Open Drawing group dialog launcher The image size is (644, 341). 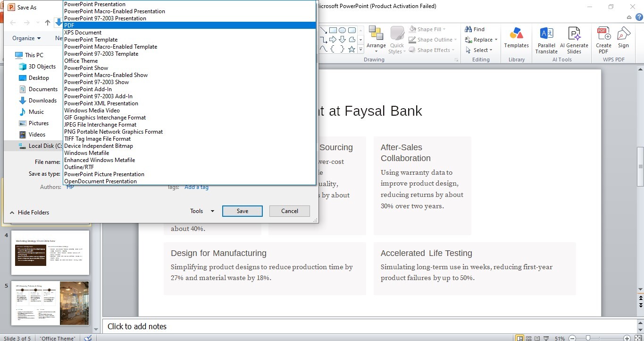click(456, 60)
